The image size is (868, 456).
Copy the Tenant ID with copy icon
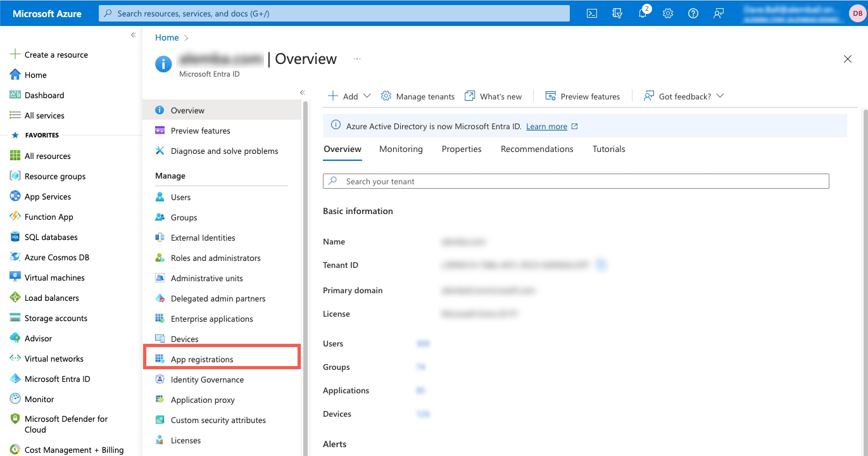[601, 265]
